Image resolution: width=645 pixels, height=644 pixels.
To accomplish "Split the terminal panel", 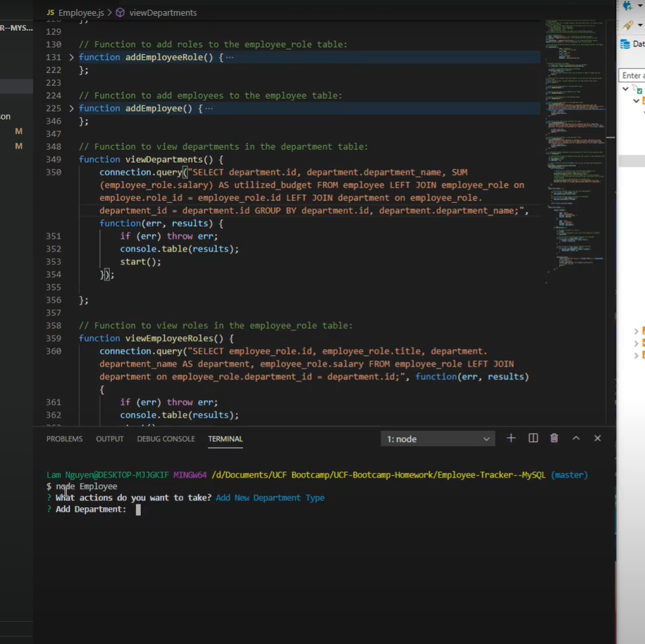I will [x=533, y=438].
